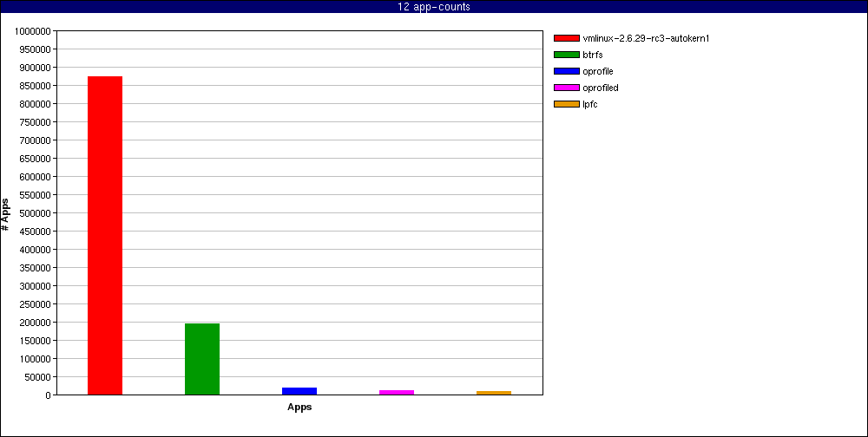Select blue legend swatch for oprofile

[567, 71]
